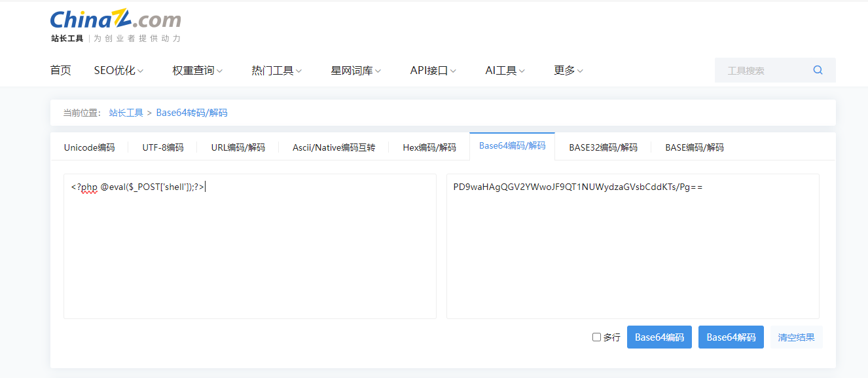The image size is (868, 378).
Task: Switch to the Unicode编码 tab
Action: (x=89, y=147)
